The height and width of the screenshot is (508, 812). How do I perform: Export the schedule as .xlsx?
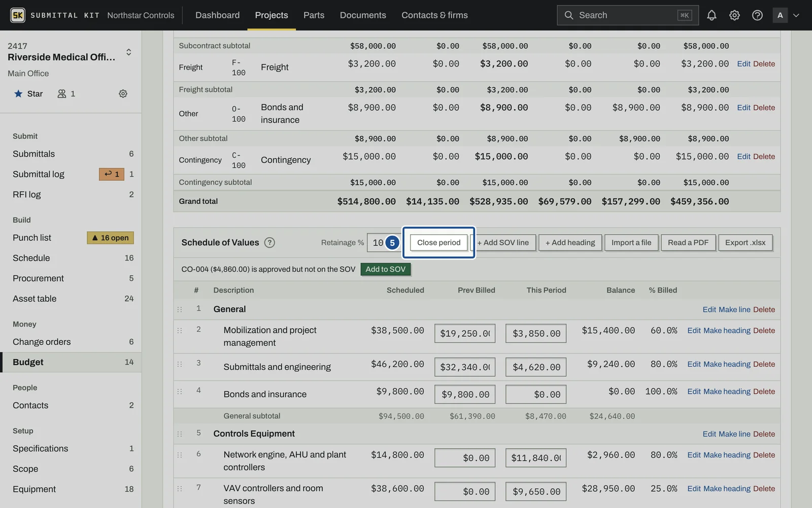coord(746,242)
